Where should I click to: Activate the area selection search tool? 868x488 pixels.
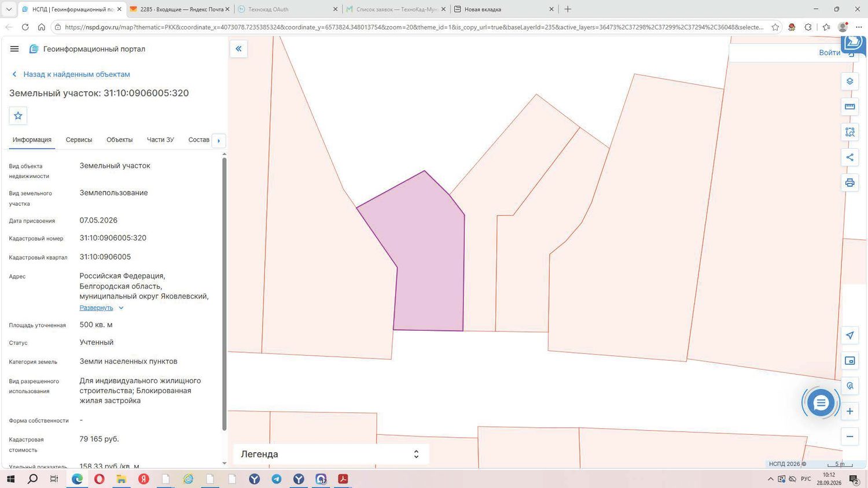point(849,132)
